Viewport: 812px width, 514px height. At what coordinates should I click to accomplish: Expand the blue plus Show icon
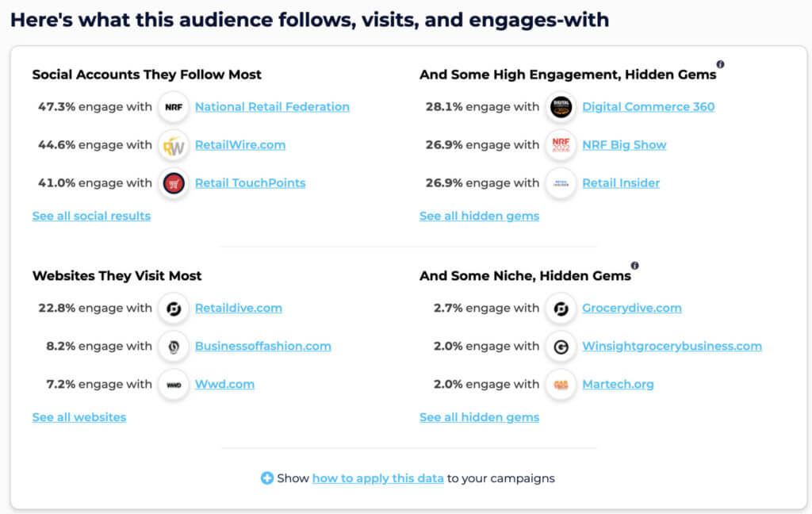(x=267, y=478)
